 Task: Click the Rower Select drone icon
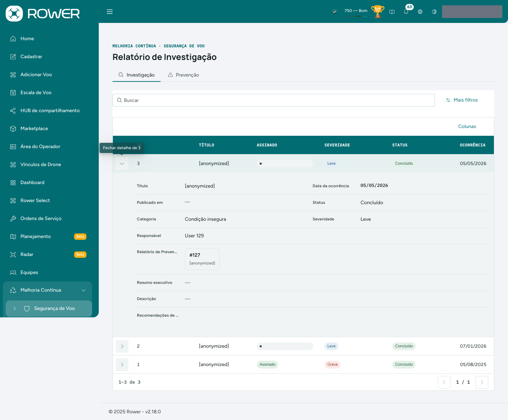13,201
